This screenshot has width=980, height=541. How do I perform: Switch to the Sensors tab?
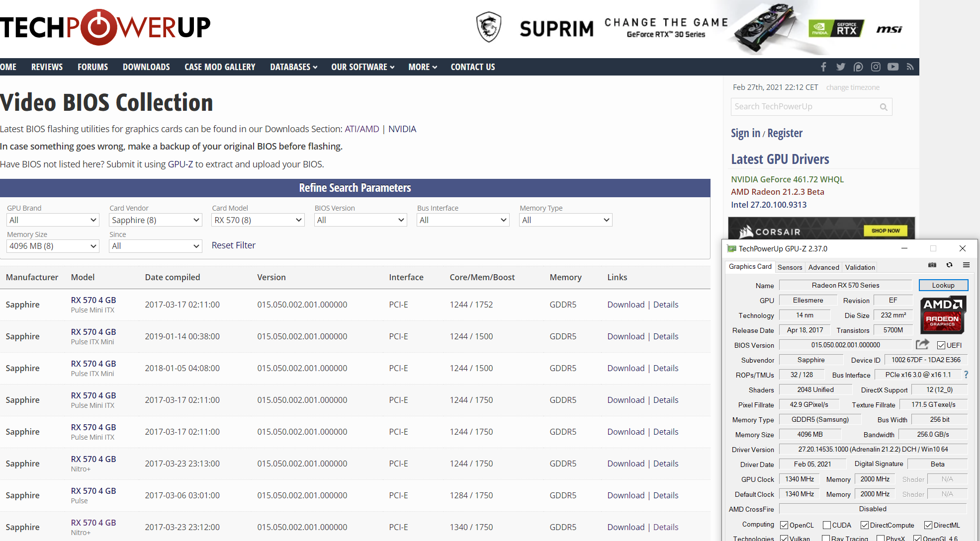point(790,267)
